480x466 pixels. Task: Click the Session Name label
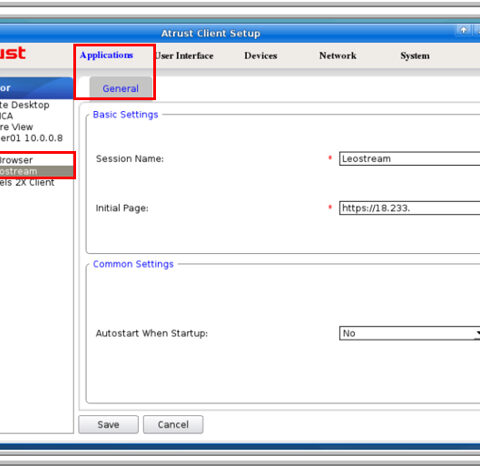tap(130, 159)
